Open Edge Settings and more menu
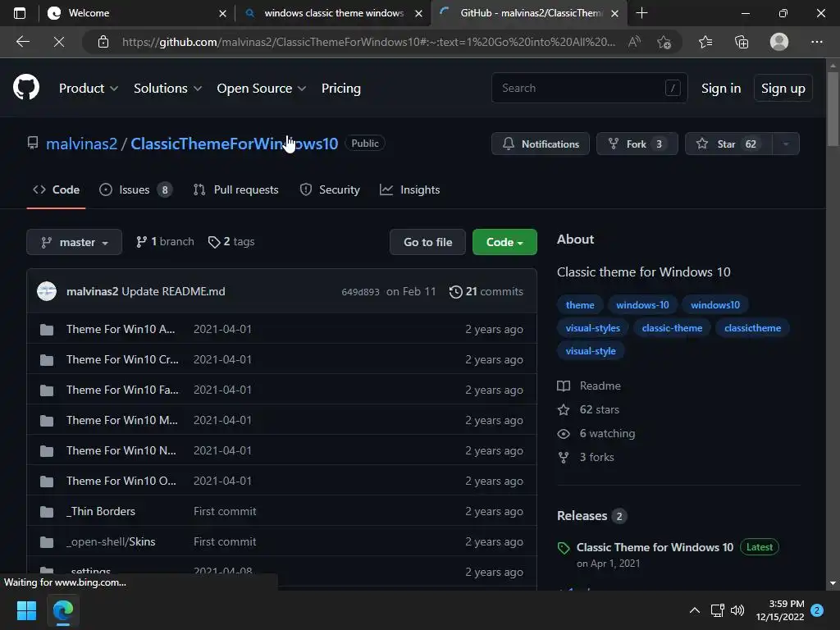The image size is (840, 630). point(816,41)
